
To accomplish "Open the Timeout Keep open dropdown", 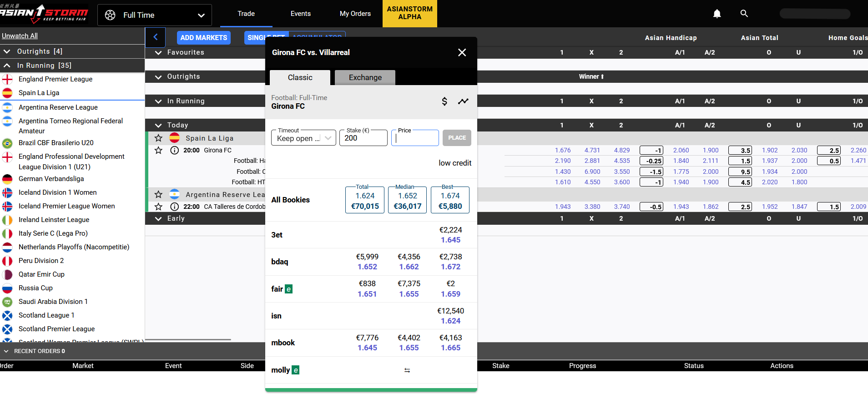I will pyautogui.click(x=303, y=138).
